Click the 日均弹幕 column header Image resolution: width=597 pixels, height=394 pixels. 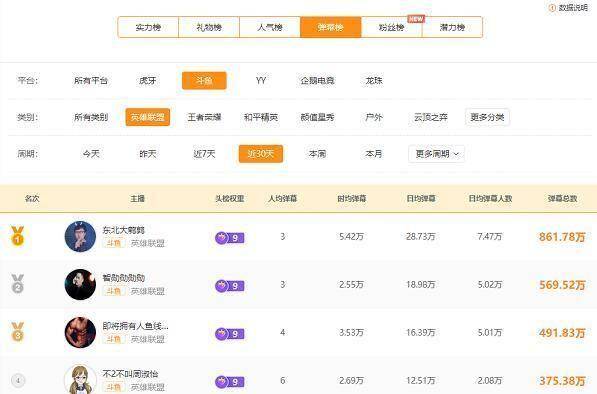pos(421,199)
